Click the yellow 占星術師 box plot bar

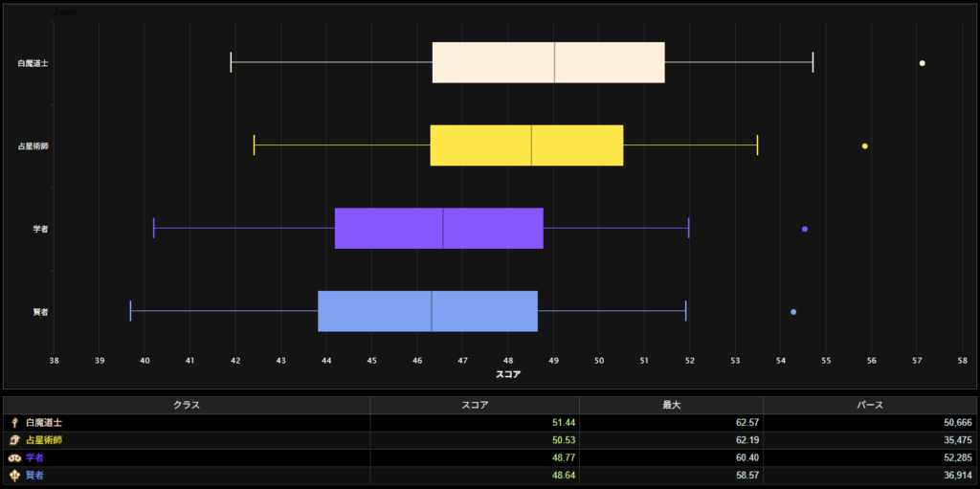point(526,145)
